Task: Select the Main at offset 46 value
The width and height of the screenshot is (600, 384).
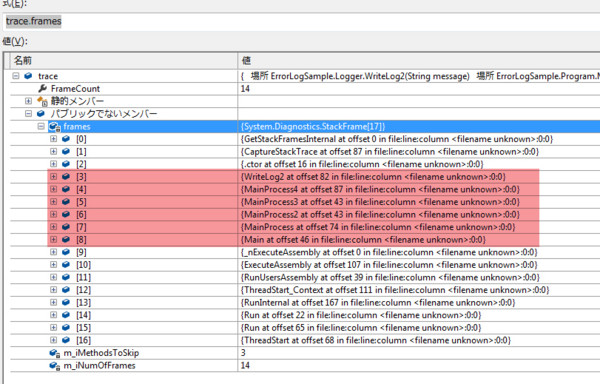Action: click(x=363, y=240)
